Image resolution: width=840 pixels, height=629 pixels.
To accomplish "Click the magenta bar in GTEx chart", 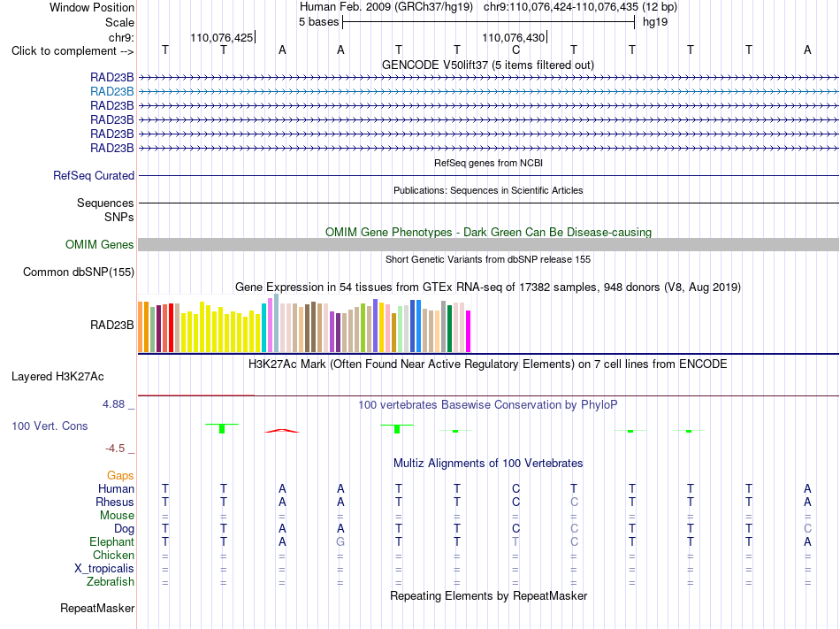I will coord(469,331).
